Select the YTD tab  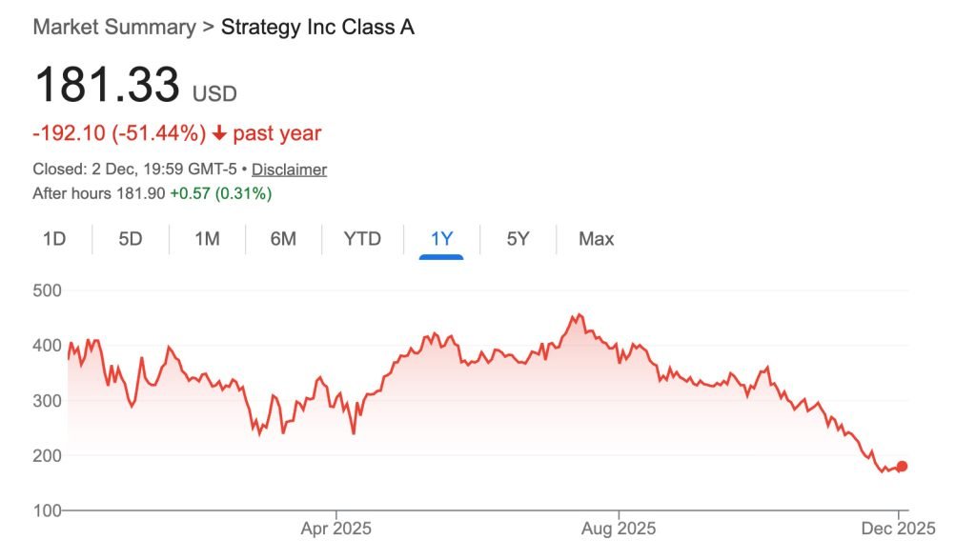(362, 239)
